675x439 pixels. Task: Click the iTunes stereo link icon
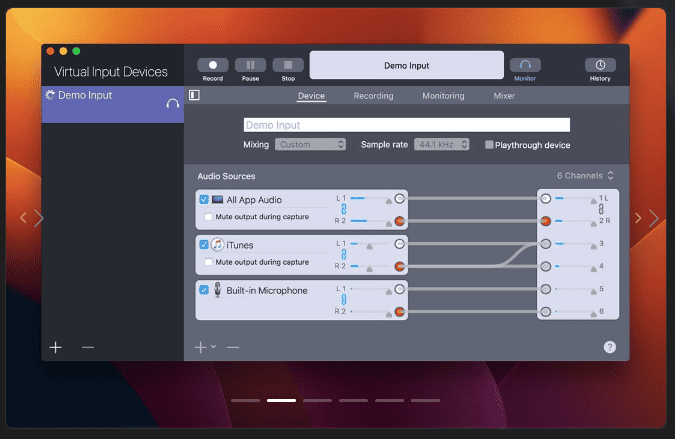click(x=344, y=254)
